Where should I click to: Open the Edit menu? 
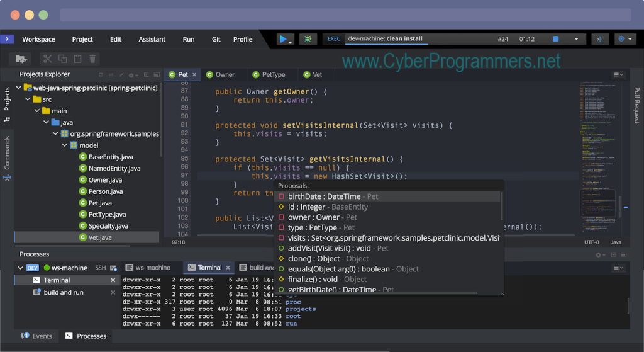pos(116,39)
